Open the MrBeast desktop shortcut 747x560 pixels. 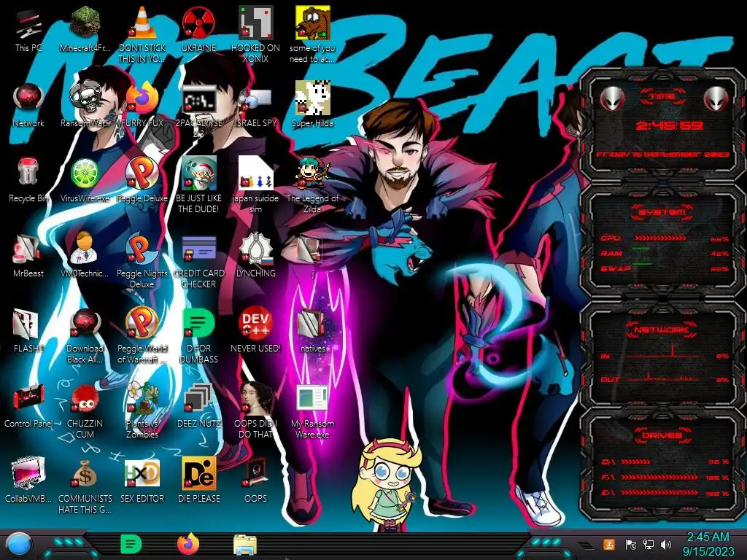(28, 249)
